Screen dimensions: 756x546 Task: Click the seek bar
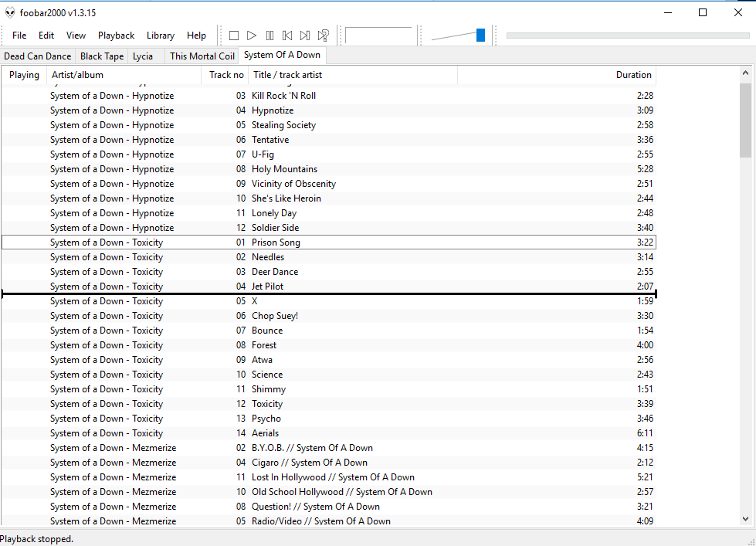[628, 36]
